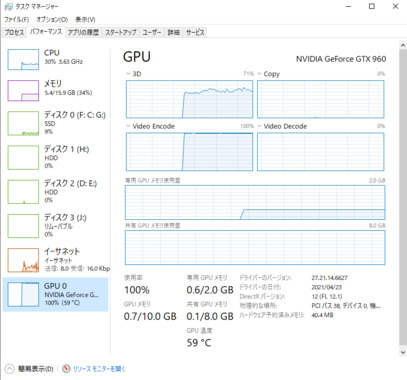Close the Task Manager window

coord(395,7)
